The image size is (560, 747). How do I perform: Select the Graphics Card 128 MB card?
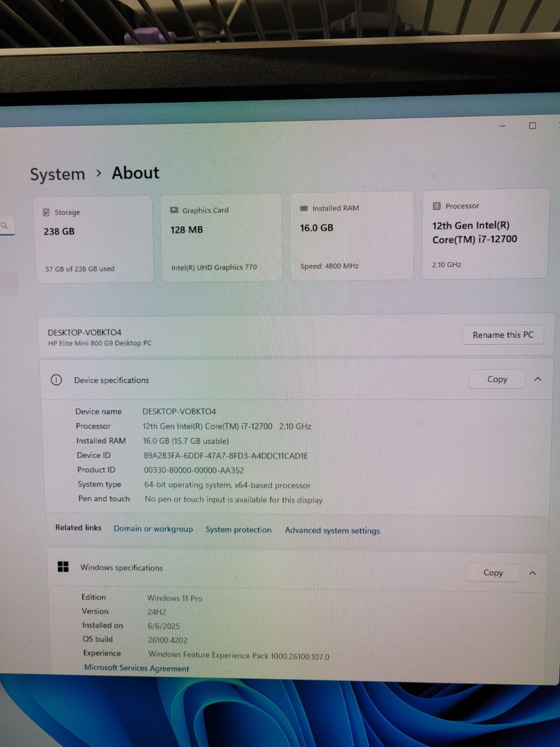coord(221,238)
